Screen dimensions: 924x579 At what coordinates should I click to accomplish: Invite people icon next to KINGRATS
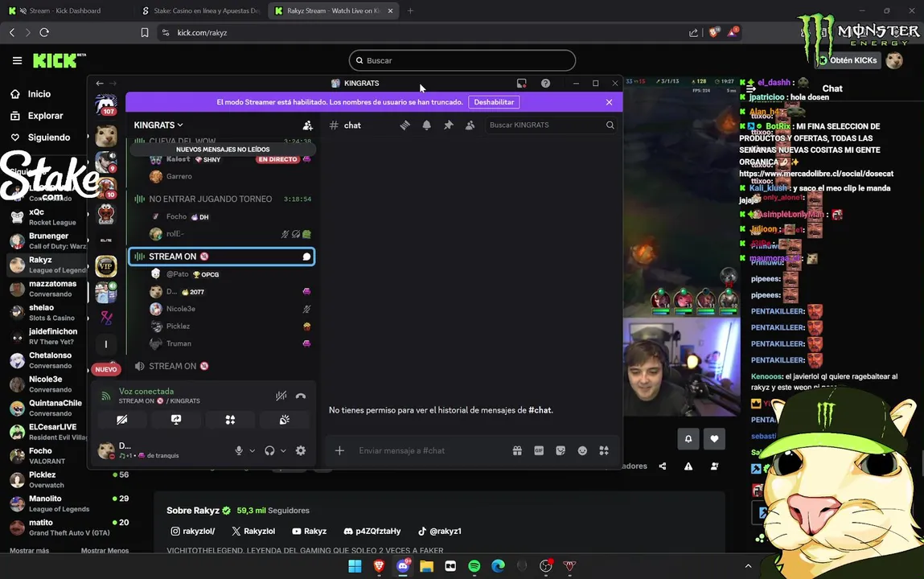coord(308,125)
